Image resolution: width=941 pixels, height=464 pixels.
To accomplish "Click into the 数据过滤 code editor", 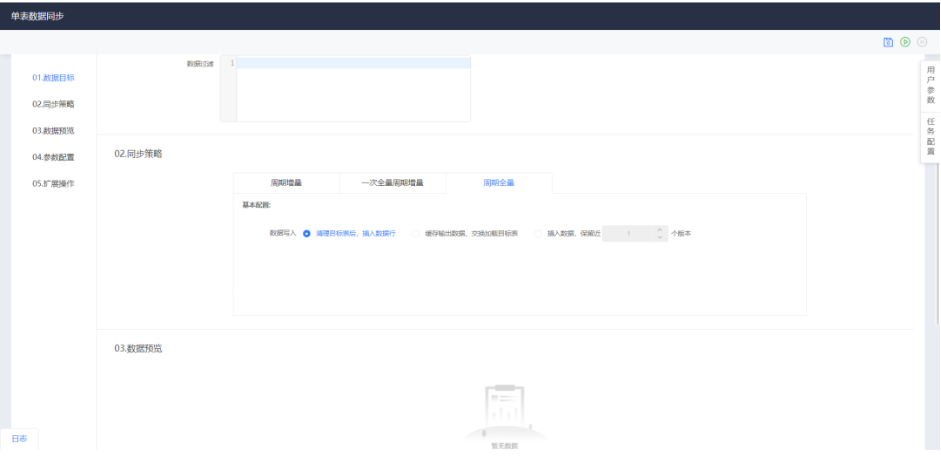I will point(352,88).
